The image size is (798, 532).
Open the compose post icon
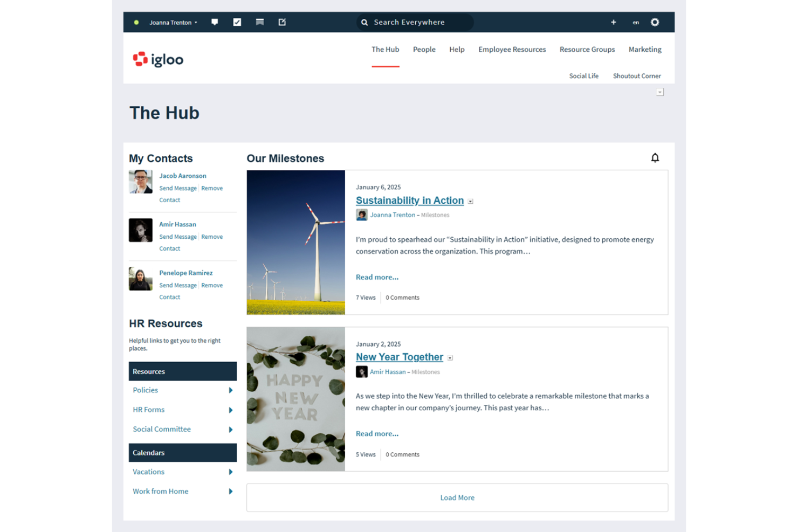281,22
